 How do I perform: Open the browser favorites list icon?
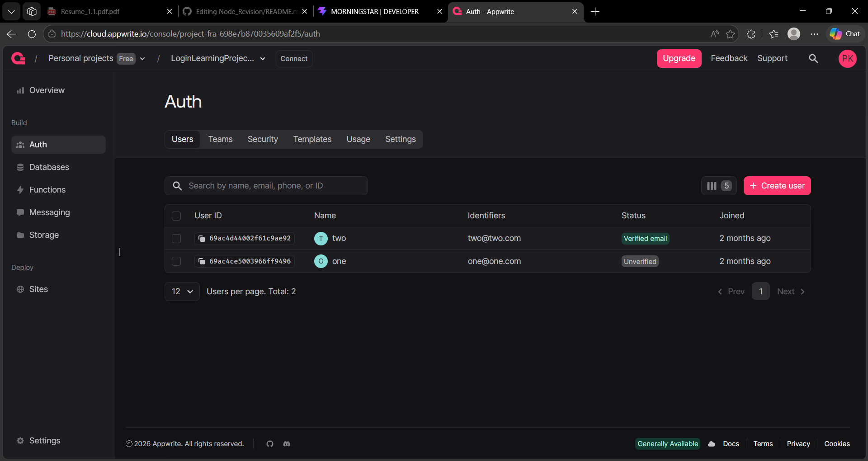coord(774,34)
